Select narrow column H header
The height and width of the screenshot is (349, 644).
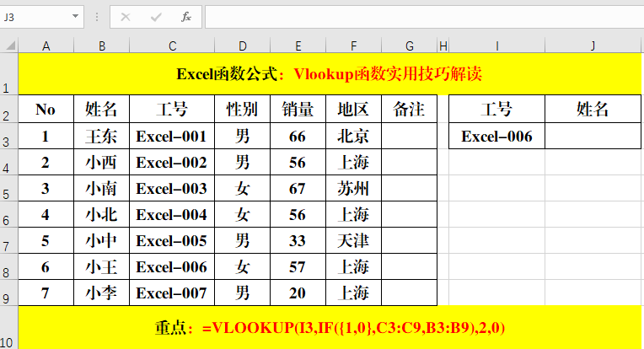(x=443, y=46)
